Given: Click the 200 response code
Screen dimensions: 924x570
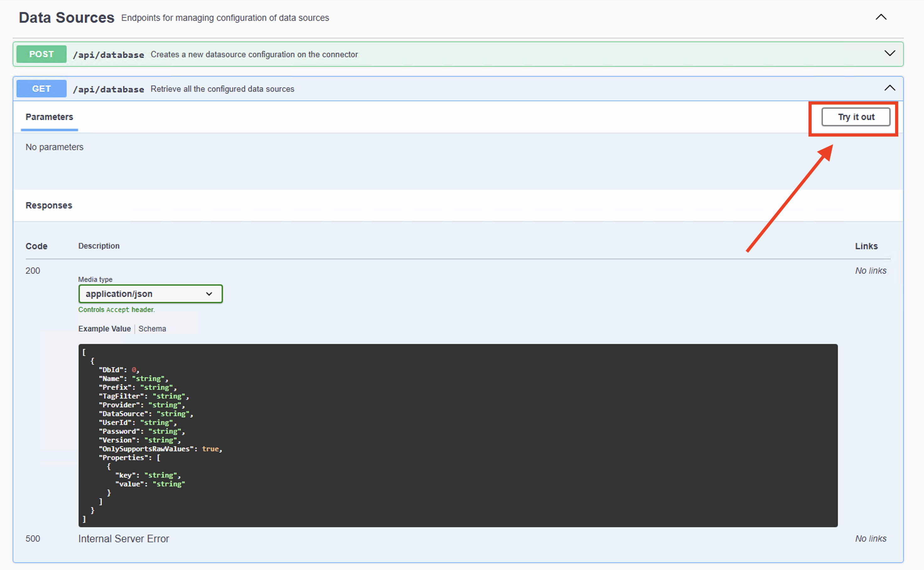Looking at the screenshot, I should (x=33, y=271).
